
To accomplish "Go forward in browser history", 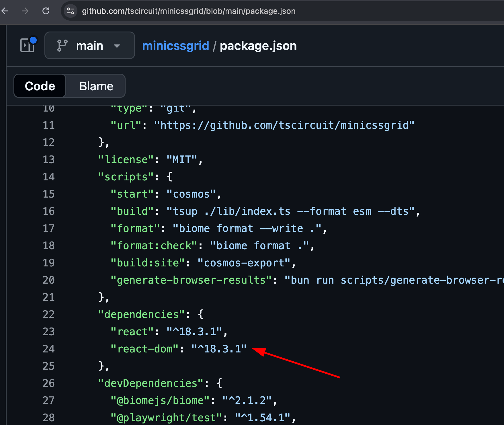I will pyautogui.click(x=25, y=11).
